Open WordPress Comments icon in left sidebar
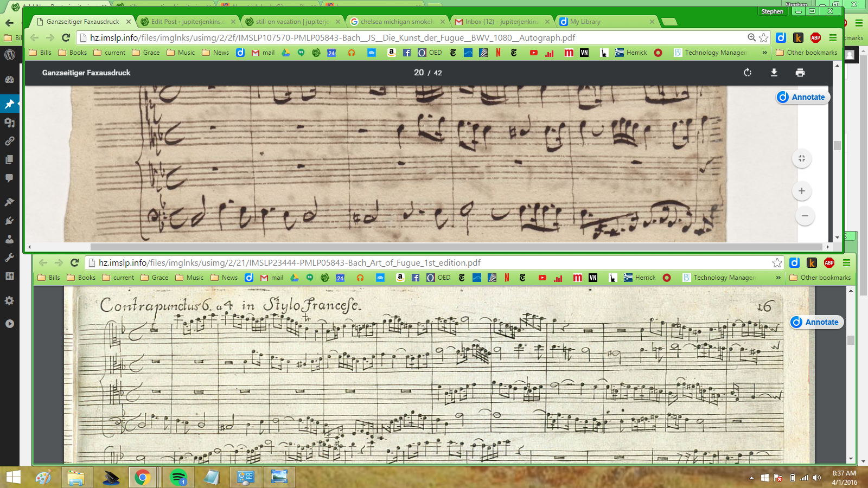Image resolution: width=868 pixels, height=488 pixels. coord(9,178)
